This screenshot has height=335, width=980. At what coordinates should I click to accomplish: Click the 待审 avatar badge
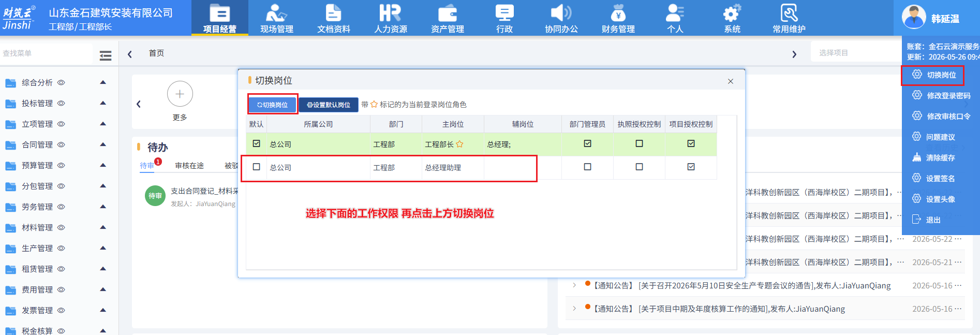[x=155, y=196]
